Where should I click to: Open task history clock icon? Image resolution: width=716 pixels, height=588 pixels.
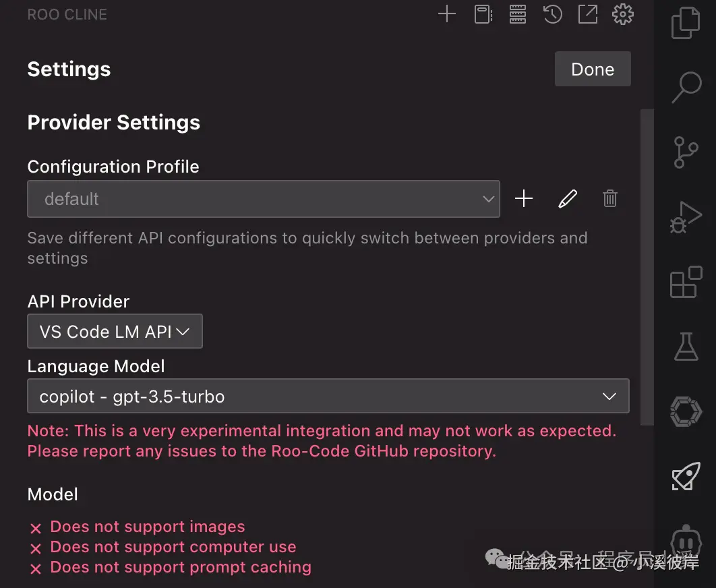click(x=553, y=14)
